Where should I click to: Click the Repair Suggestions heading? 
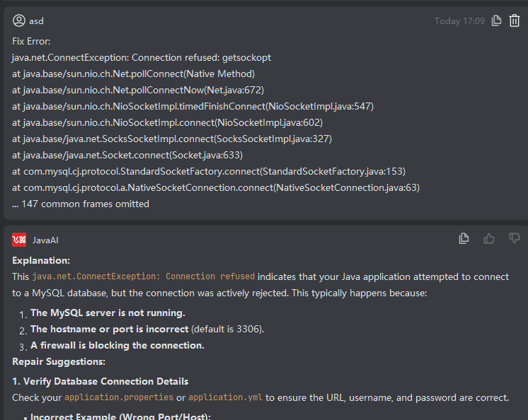click(59, 361)
